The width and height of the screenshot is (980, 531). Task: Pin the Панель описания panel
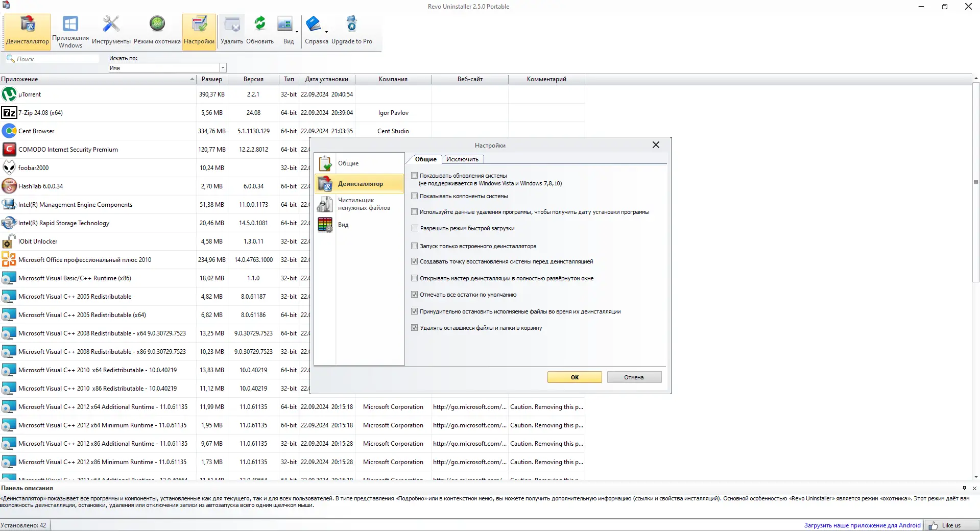(964, 488)
